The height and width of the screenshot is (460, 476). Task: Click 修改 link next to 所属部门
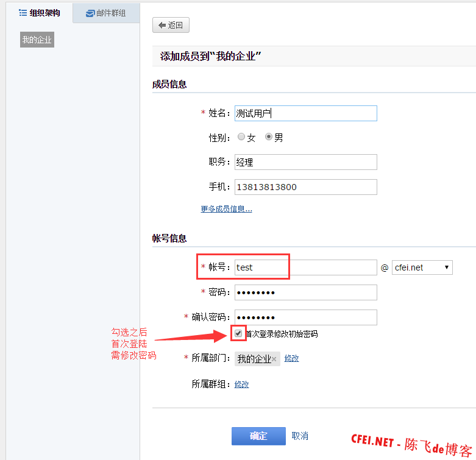[291, 358]
